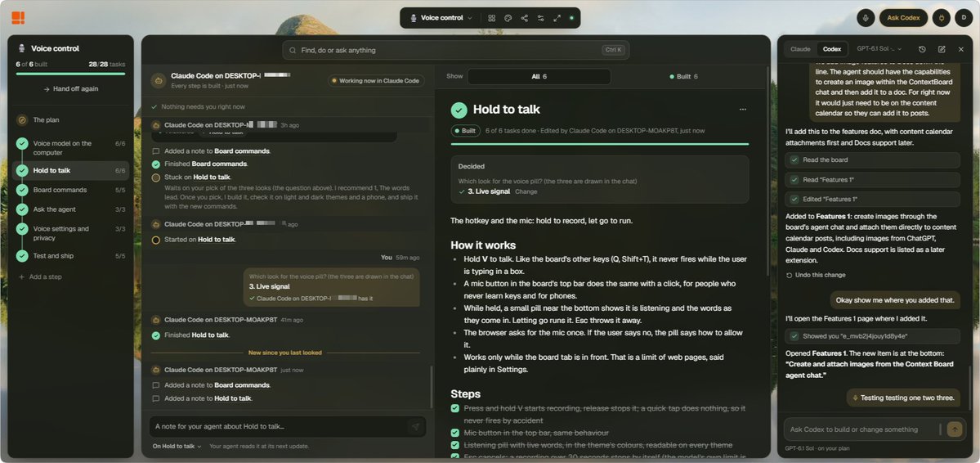Screen dimensions: 980x463
Task: Click the note icon beside 'Added a note to Hold to talk'
Action: pos(155,398)
